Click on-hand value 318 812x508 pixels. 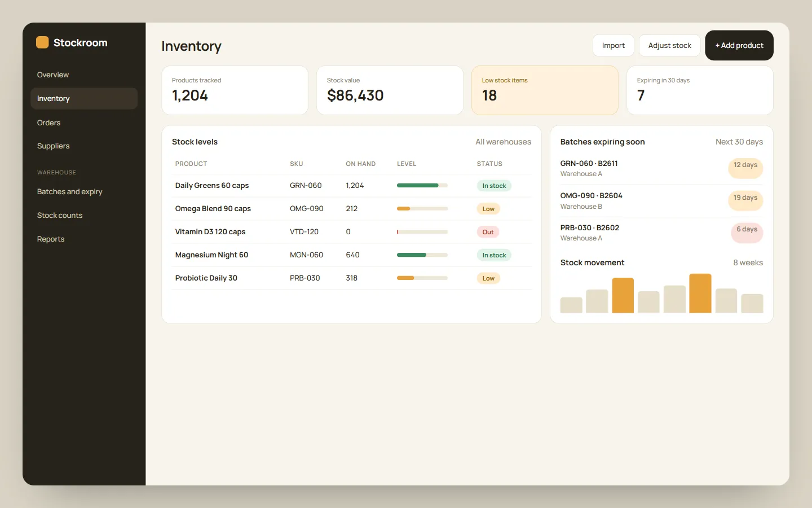click(x=352, y=278)
